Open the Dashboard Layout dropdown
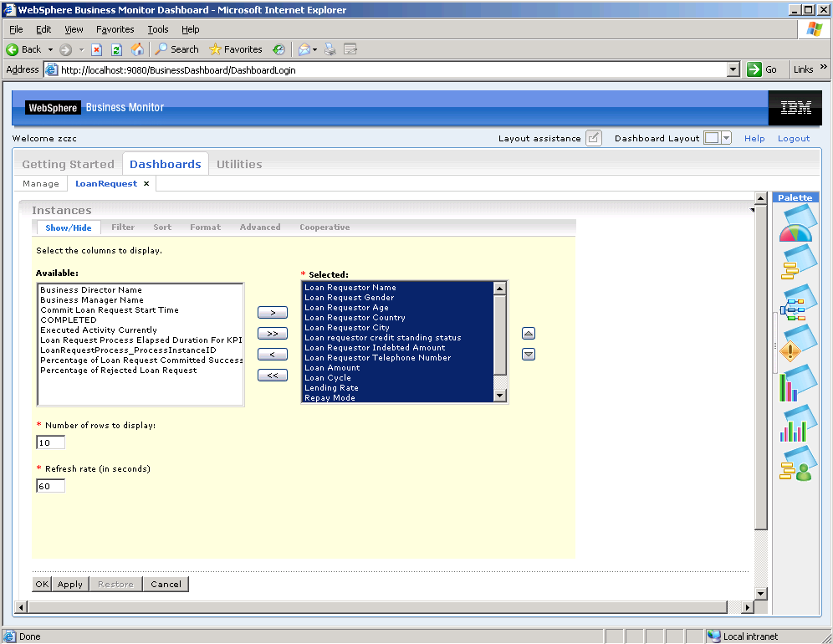The width and height of the screenshot is (833, 644). click(x=726, y=138)
